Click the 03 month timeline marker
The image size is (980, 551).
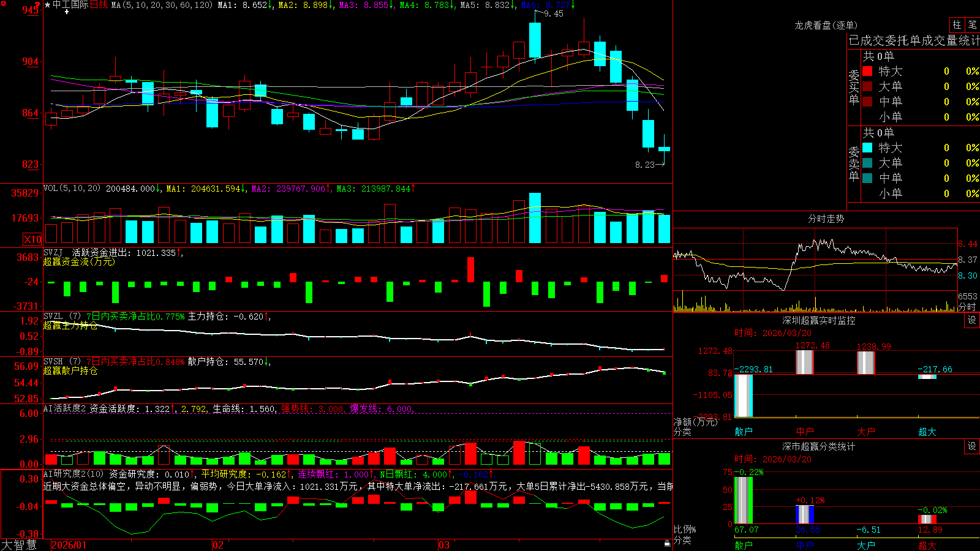444,545
